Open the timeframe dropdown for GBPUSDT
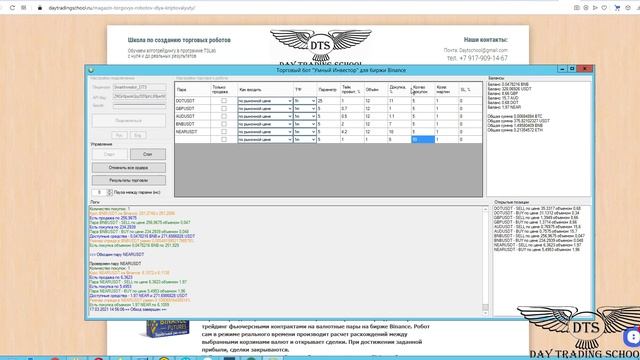Viewport: 640px width, 360px height. (305, 109)
